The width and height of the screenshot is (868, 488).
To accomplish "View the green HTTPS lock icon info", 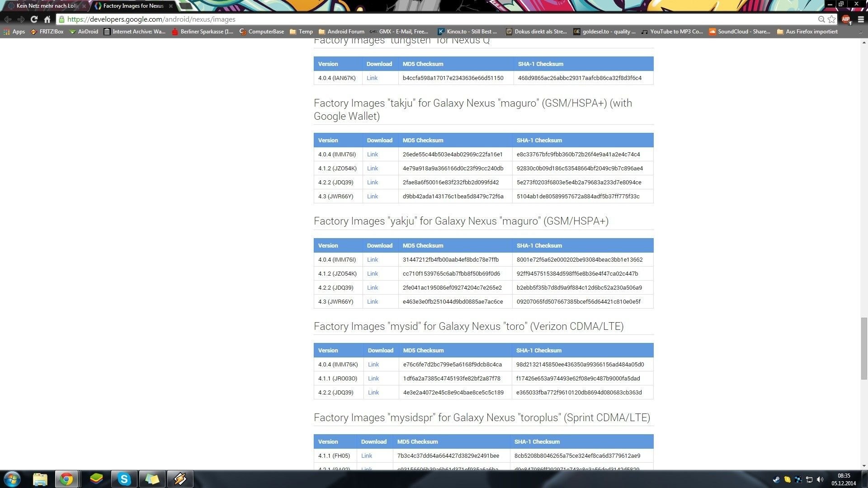I will [x=61, y=19].
